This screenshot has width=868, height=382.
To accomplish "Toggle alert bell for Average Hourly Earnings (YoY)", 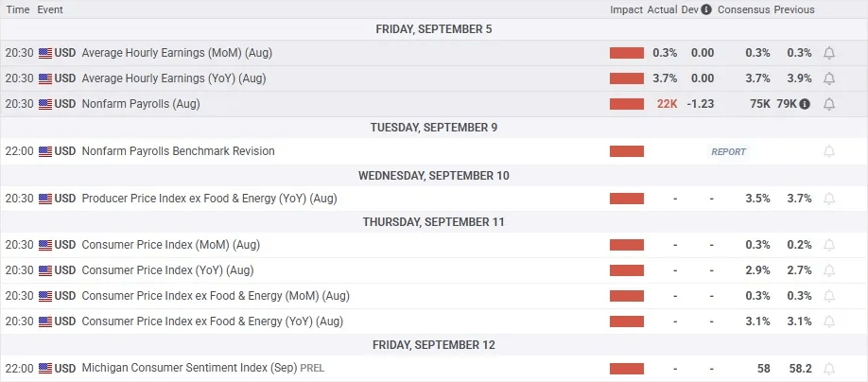I will click(829, 78).
